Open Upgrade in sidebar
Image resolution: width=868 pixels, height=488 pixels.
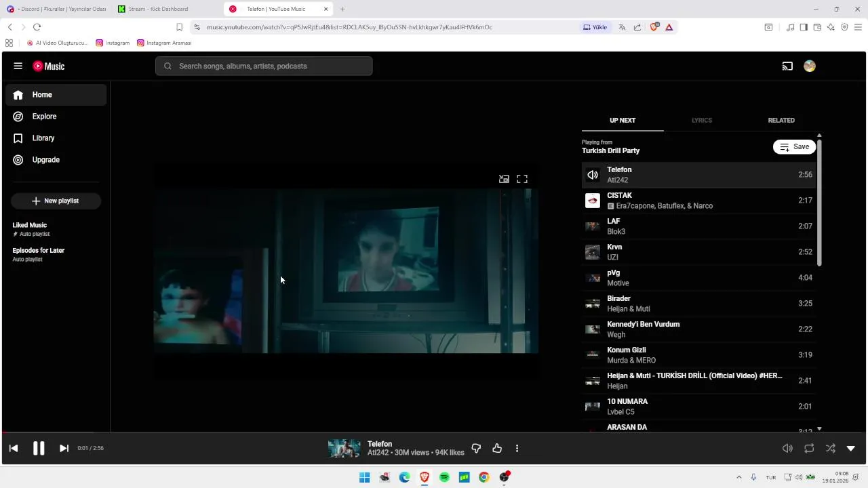pyautogui.click(x=56, y=160)
